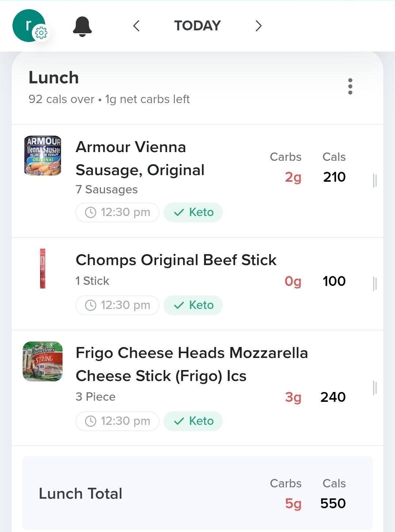Go to the next day arrow

(x=258, y=26)
